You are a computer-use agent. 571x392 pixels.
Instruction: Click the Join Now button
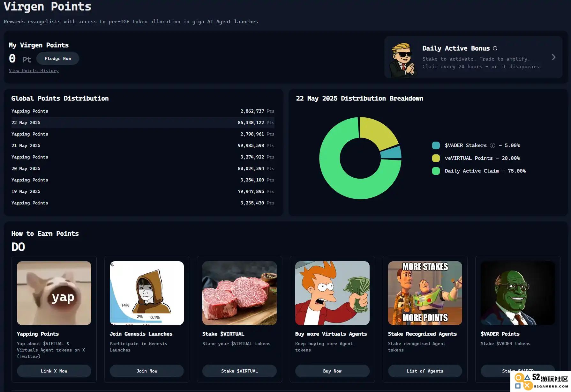coord(147,371)
